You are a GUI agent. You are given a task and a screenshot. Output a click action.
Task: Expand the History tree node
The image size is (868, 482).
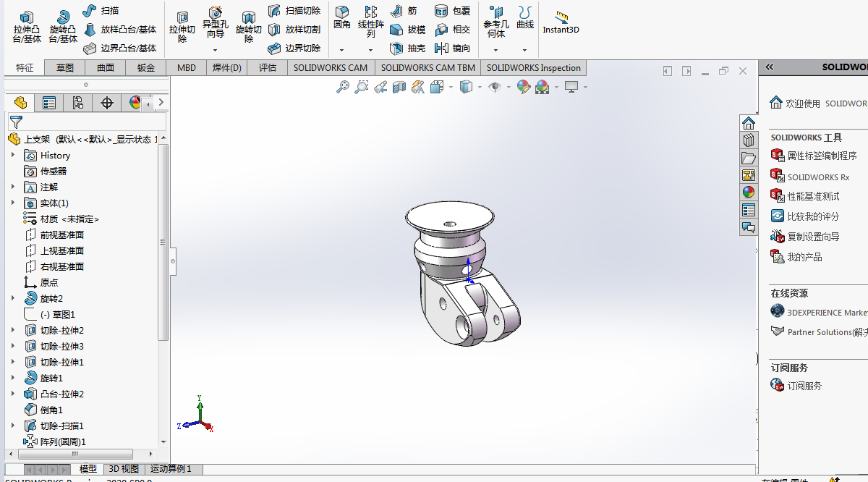click(13, 155)
